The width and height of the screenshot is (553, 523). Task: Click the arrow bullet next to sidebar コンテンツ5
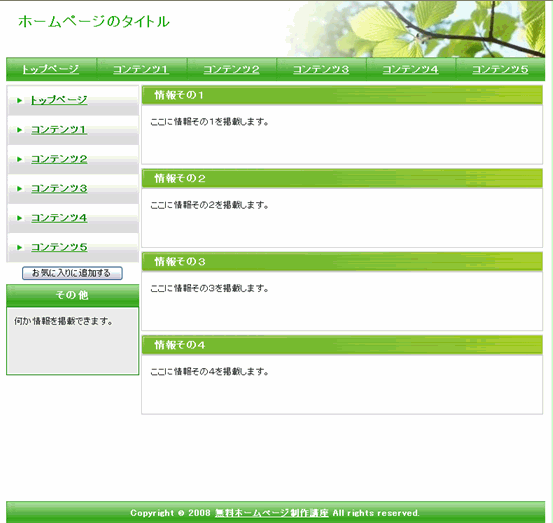pyautogui.click(x=20, y=248)
